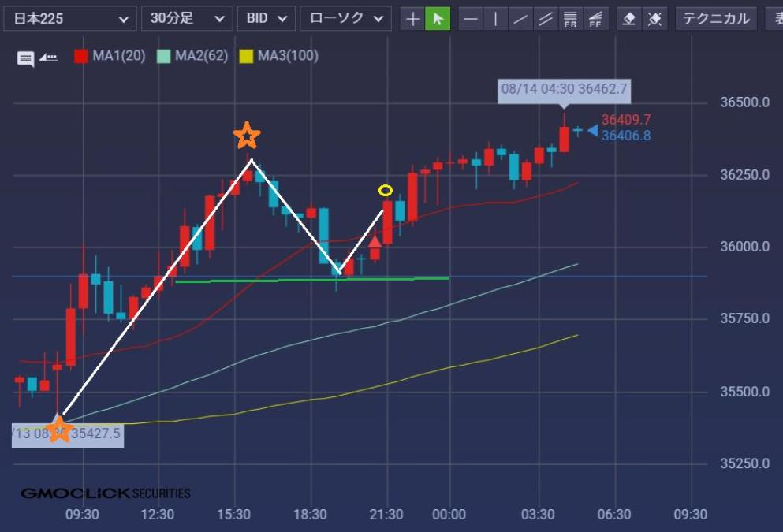Pick the trend line drawing tool
Image resolution: width=783 pixels, height=532 pixels.
[520, 19]
